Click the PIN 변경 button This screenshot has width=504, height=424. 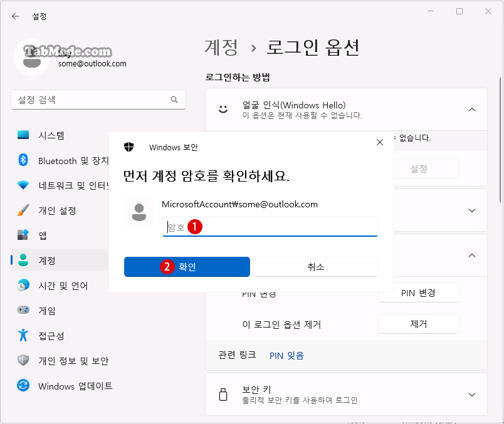419,292
